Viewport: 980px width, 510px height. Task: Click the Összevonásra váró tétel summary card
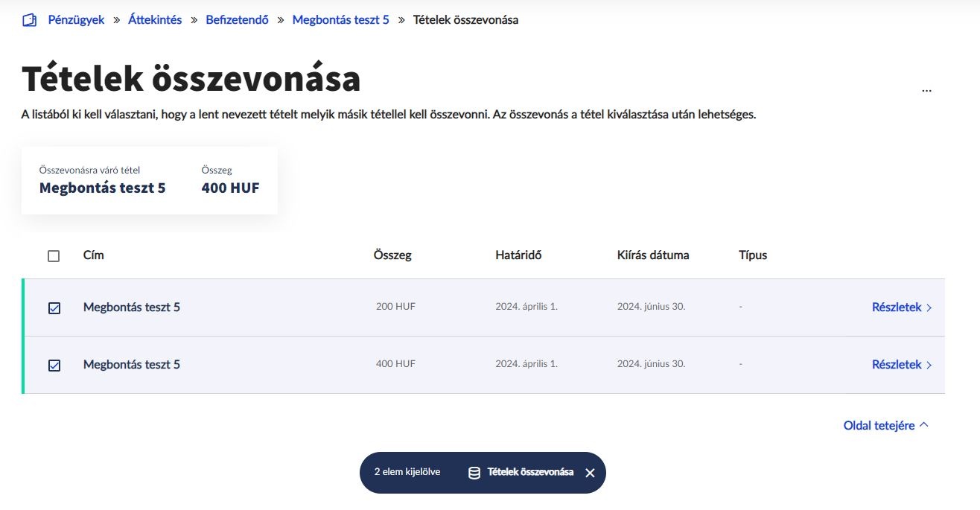pyautogui.click(x=149, y=180)
